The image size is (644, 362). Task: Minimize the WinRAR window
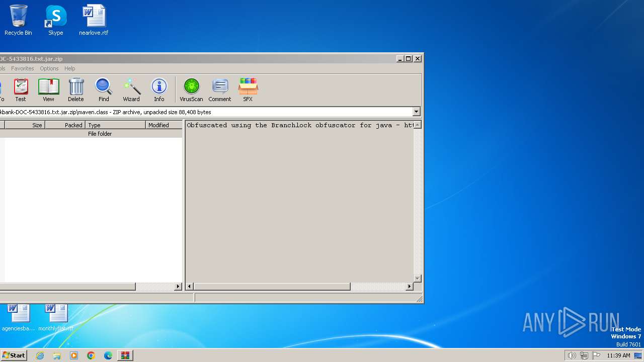click(x=400, y=59)
